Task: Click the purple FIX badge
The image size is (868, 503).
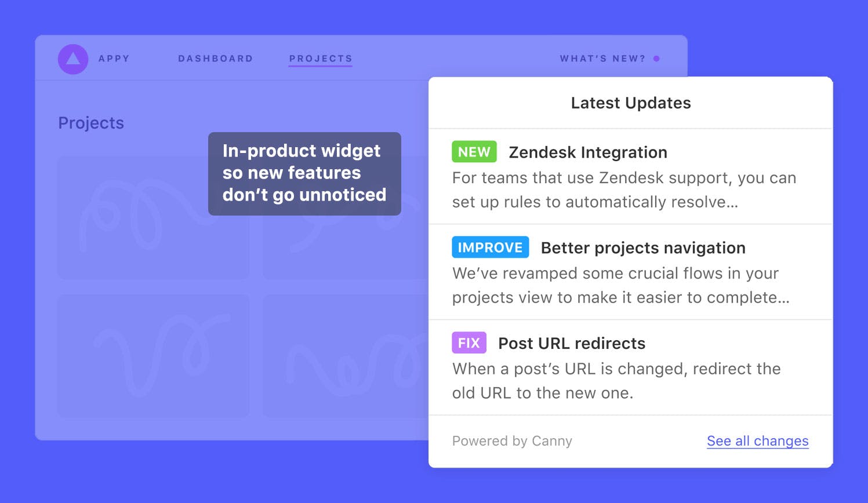Action: coord(469,342)
